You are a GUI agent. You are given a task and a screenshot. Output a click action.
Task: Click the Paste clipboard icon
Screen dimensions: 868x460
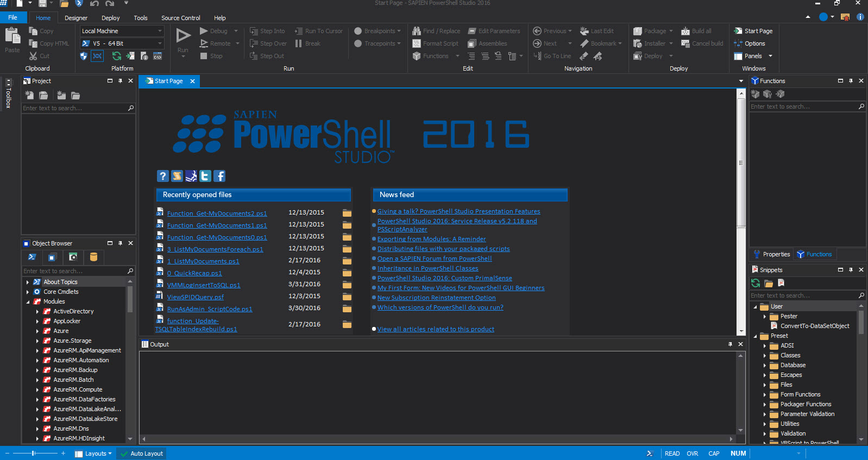pos(12,36)
